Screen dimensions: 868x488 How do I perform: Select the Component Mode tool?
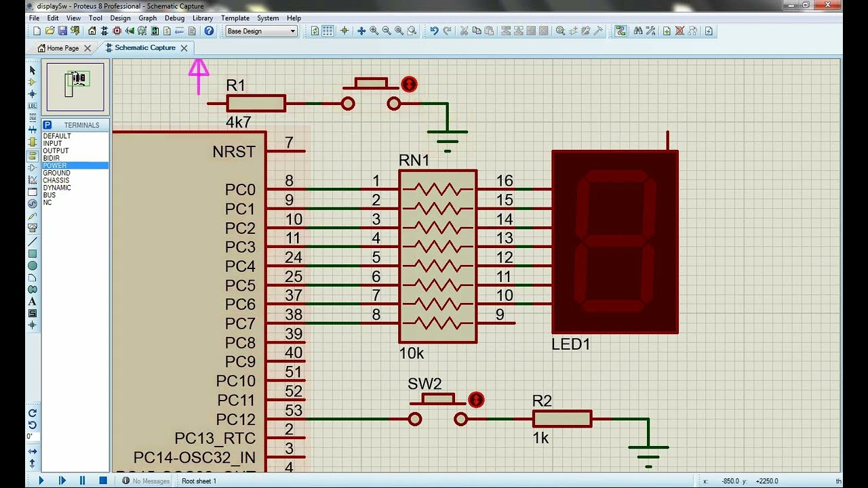(x=32, y=82)
